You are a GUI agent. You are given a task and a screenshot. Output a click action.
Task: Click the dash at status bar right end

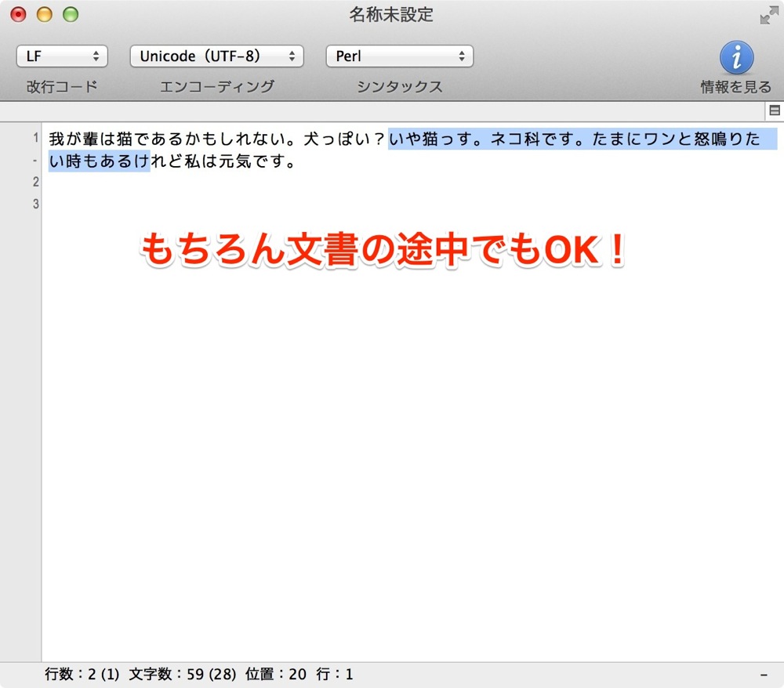point(764,675)
